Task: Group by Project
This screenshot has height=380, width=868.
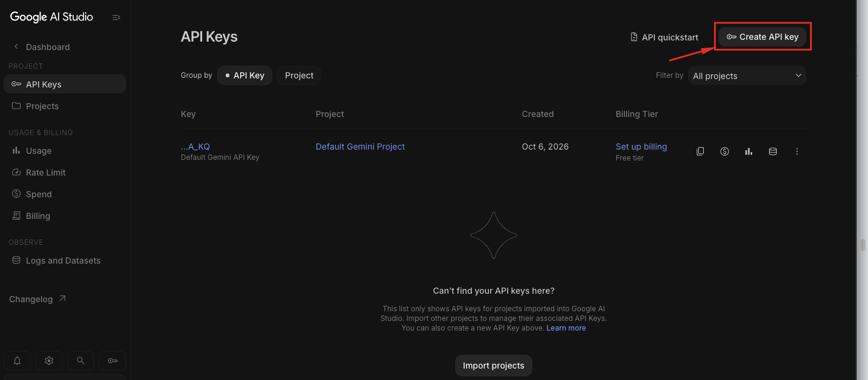Action: (x=299, y=75)
